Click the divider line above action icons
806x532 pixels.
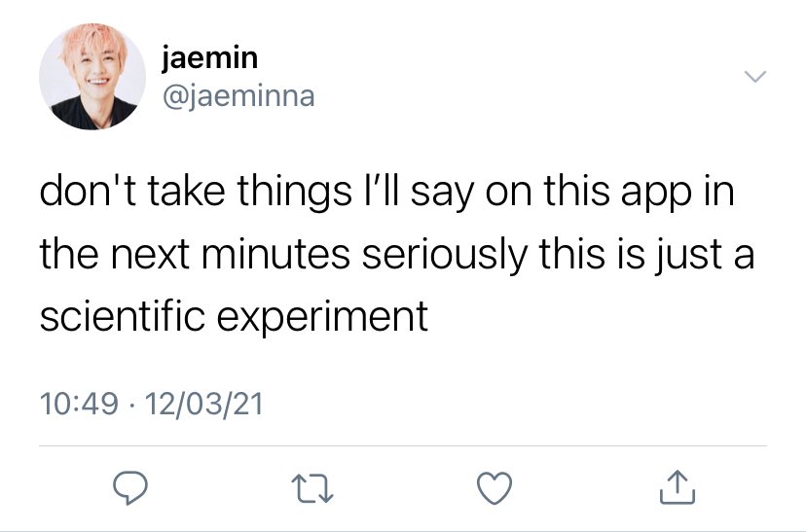403,445
